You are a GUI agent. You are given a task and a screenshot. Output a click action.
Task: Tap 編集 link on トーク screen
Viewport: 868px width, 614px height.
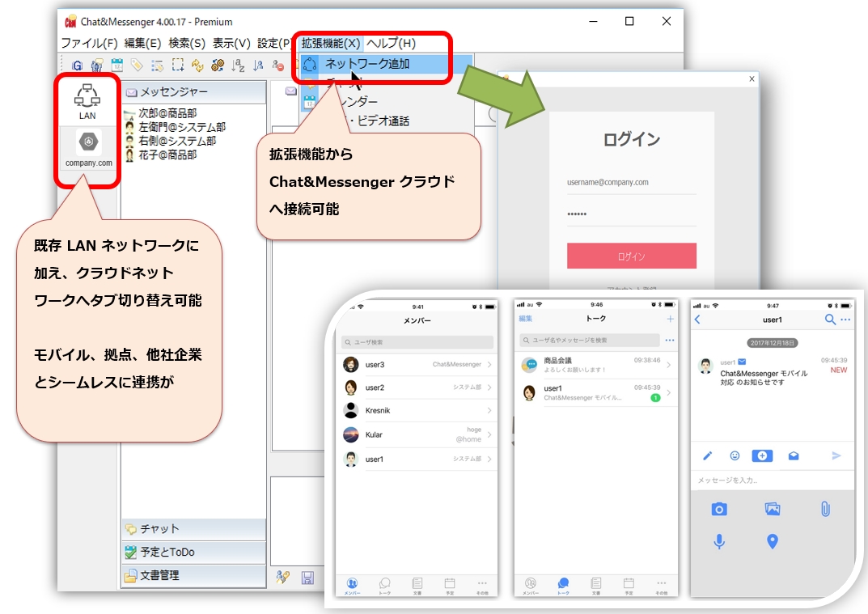pos(525,319)
